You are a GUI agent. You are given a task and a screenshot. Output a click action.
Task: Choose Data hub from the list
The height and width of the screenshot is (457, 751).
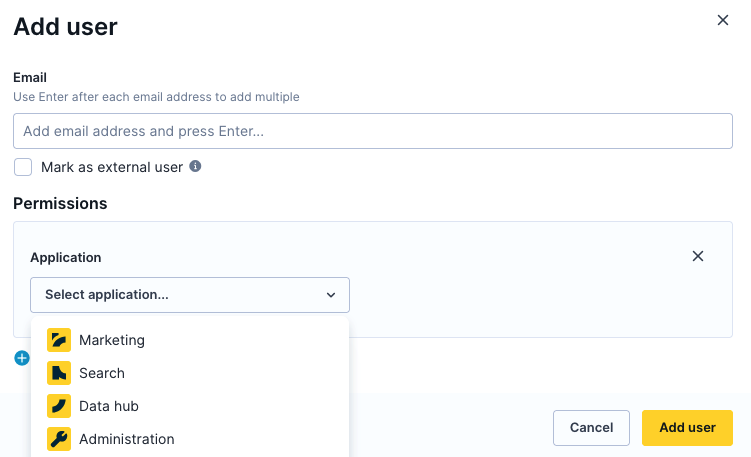tap(190, 406)
